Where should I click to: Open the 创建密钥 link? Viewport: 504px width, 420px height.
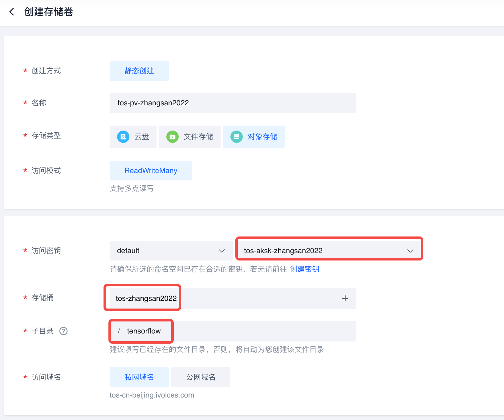pyautogui.click(x=304, y=269)
